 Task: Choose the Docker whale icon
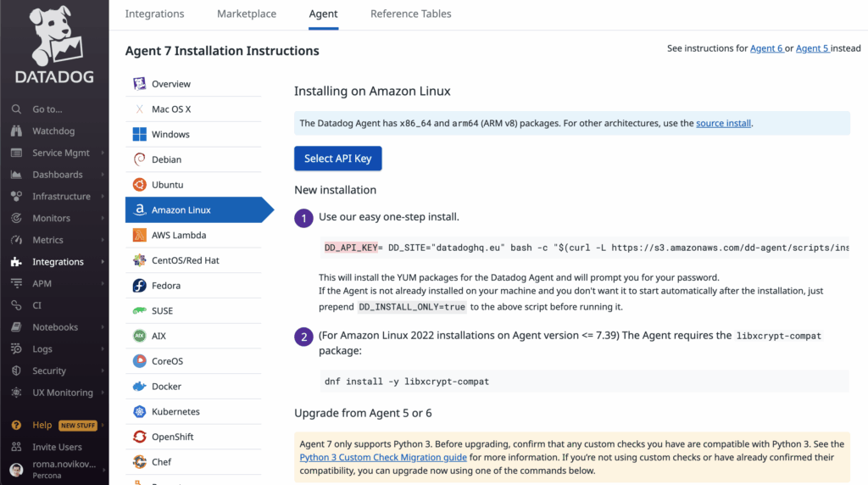(x=140, y=387)
